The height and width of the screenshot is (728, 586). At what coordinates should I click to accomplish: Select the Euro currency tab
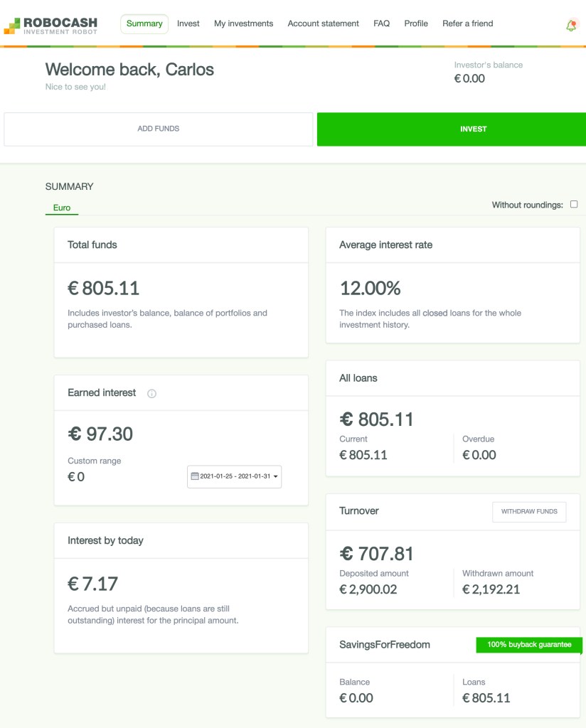coord(62,208)
